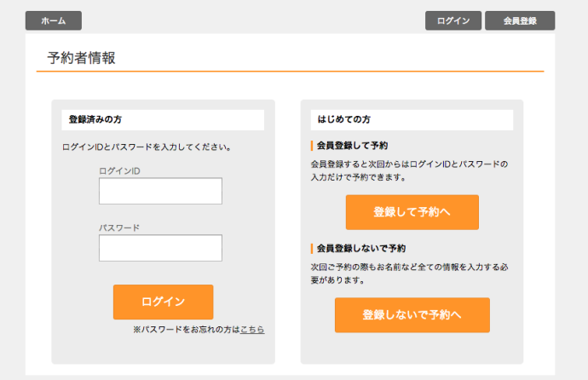
Task: Click the description text under 会員登録して予約
Action: [x=409, y=170]
